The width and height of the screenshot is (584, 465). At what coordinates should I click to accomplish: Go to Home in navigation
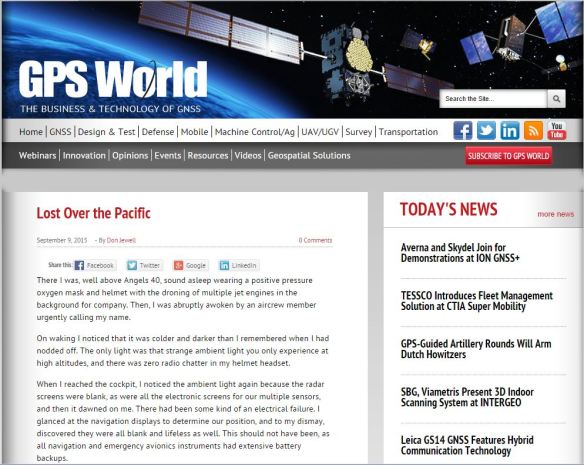31,132
